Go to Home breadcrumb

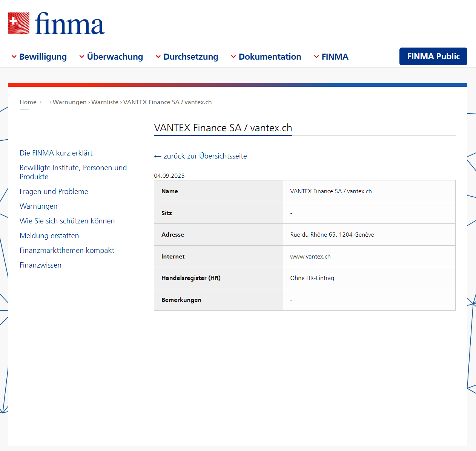28,102
